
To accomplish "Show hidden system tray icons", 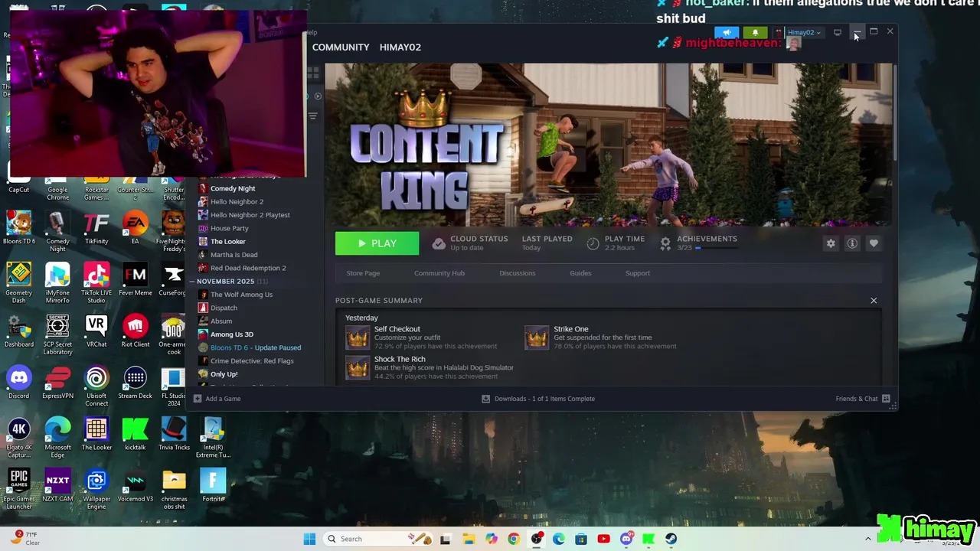I will tap(867, 539).
